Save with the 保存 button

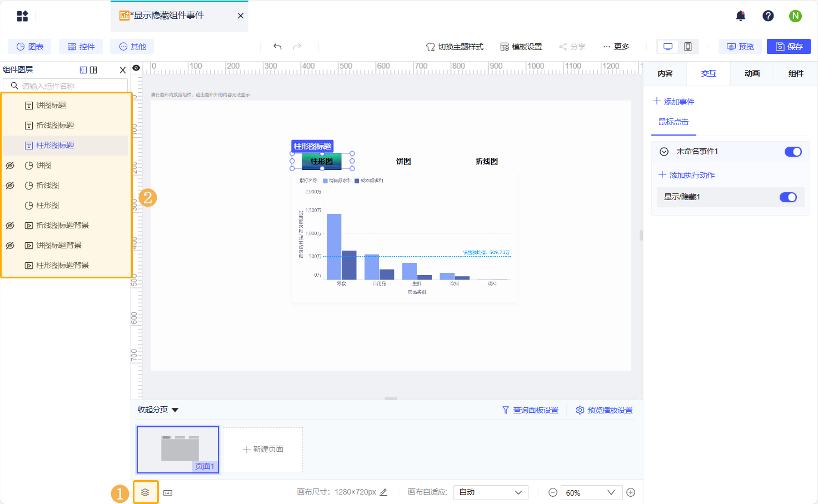(789, 47)
